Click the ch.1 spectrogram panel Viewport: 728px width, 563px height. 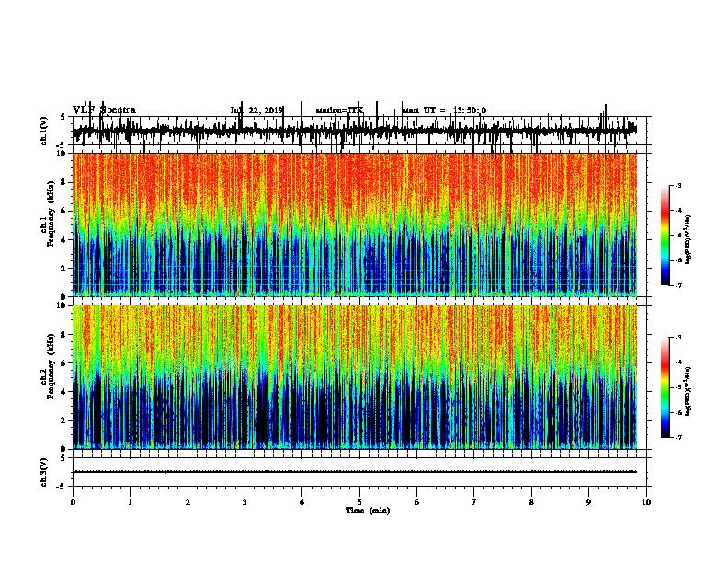point(355,224)
